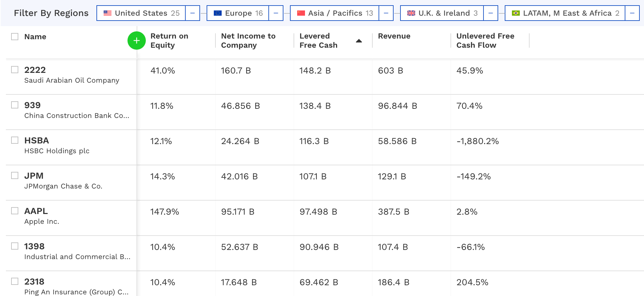Click the 70.4% unlevered cash flow cell
This screenshot has height=296, width=644.
pos(469,106)
